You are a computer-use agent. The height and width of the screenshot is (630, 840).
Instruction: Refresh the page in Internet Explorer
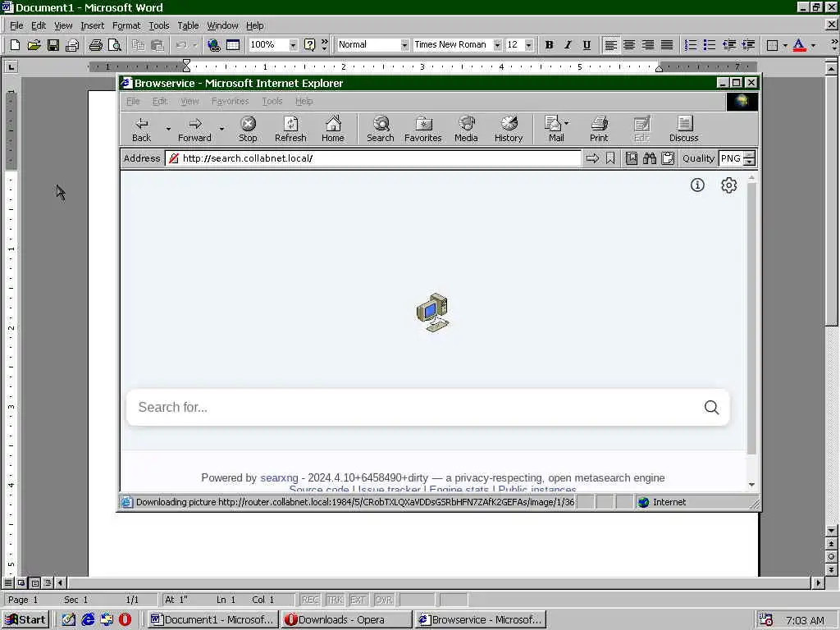coord(290,130)
